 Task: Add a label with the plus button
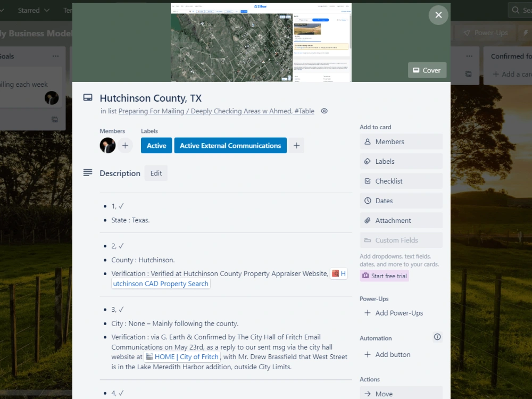click(x=296, y=146)
